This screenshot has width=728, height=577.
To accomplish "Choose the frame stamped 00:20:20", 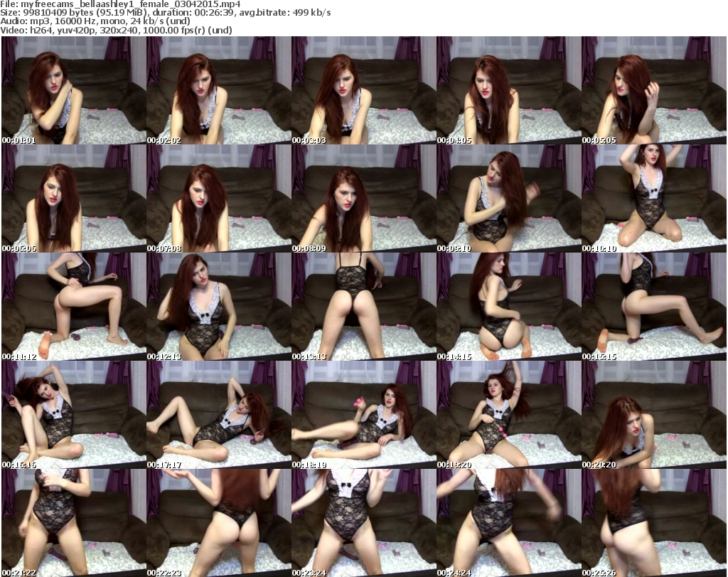I will pyautogui.click(x=654, y=415).
